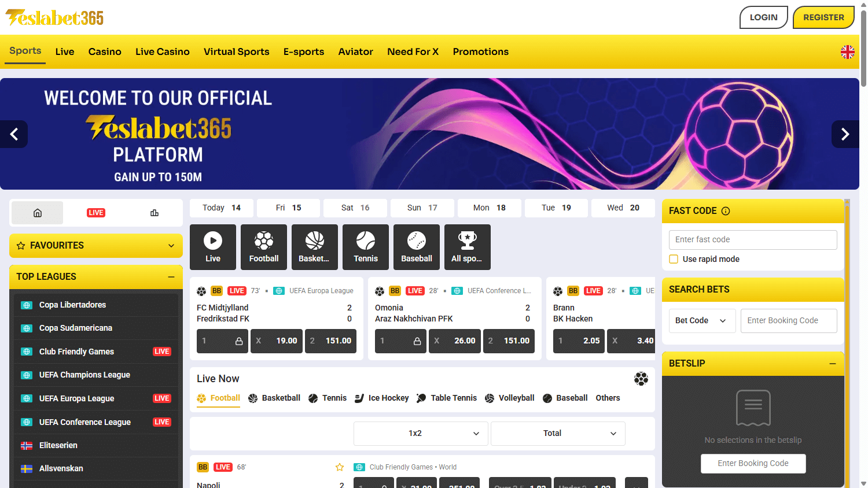Screen dimensions: 868x488
Task: Select the Tennis sport icon
Action: (x=365, y=247)
